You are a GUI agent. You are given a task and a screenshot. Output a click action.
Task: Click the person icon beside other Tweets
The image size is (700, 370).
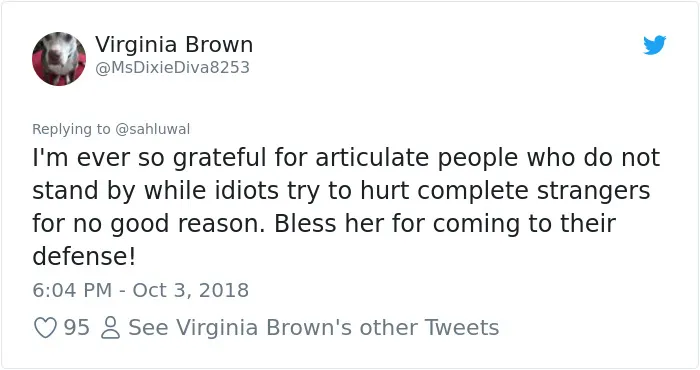point(111,328)
